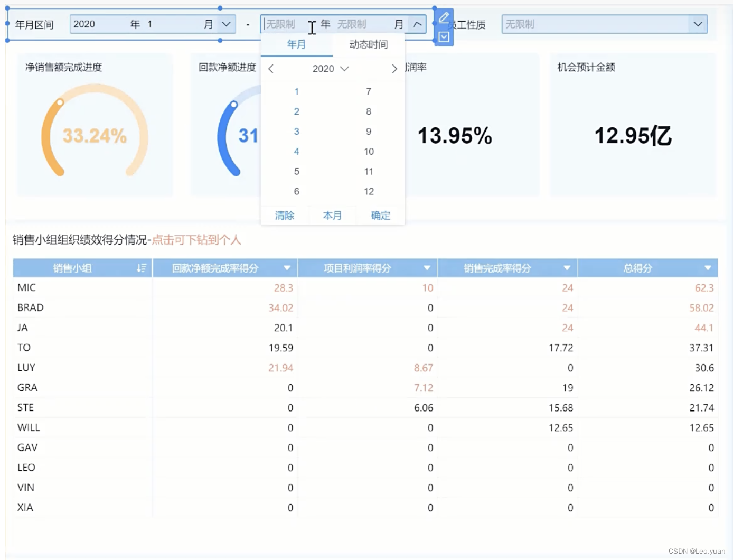Image resolution: width=733 pixels, height=560 pixels.
Task: Click the 本月 button
Action: point(333,216)
